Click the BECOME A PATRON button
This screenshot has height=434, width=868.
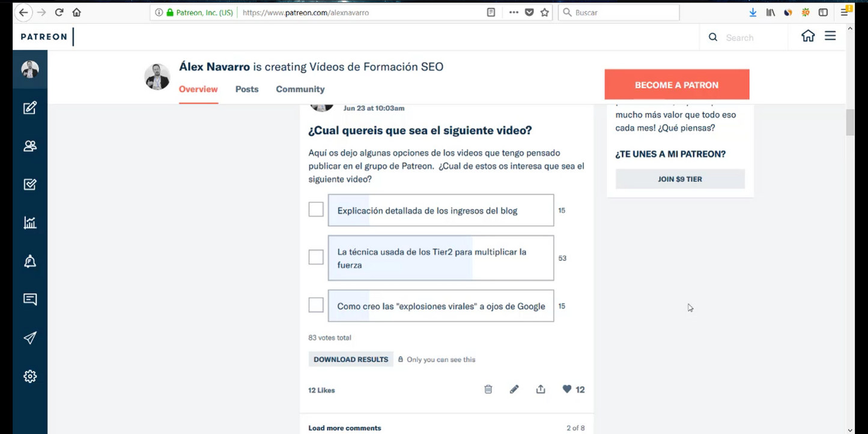676,84
